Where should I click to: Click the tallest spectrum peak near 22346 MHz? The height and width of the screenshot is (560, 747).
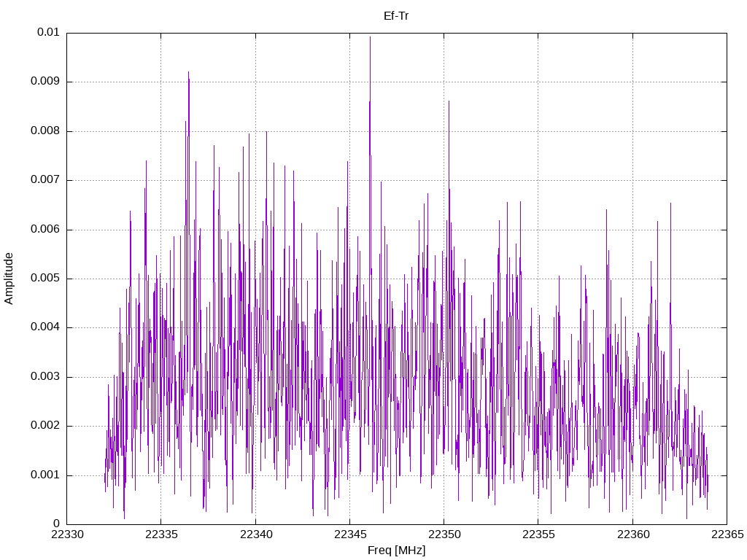[x=370, y=37]
